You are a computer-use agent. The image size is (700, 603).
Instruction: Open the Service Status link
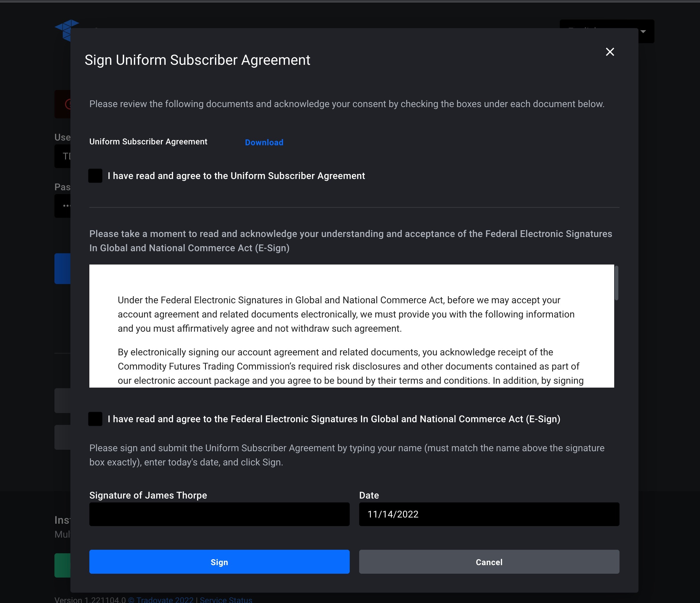click(226, 599)
